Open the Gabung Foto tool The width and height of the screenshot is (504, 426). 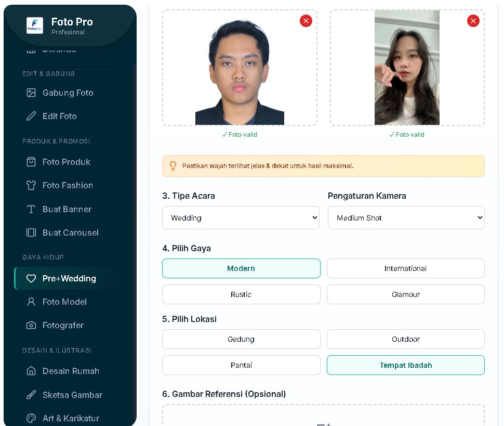(68, 93)
